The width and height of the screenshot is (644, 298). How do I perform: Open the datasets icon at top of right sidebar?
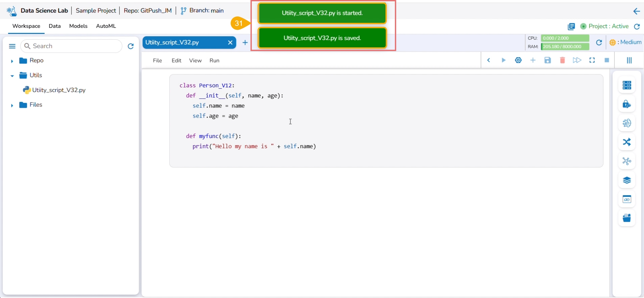point(627,85)
